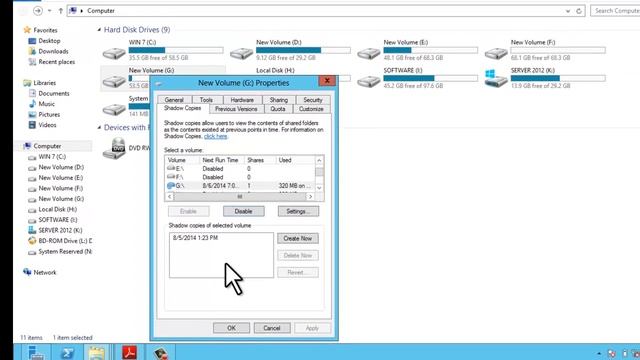
Task: Open recent locations dropdown arrow
Action: coord(49,11)
